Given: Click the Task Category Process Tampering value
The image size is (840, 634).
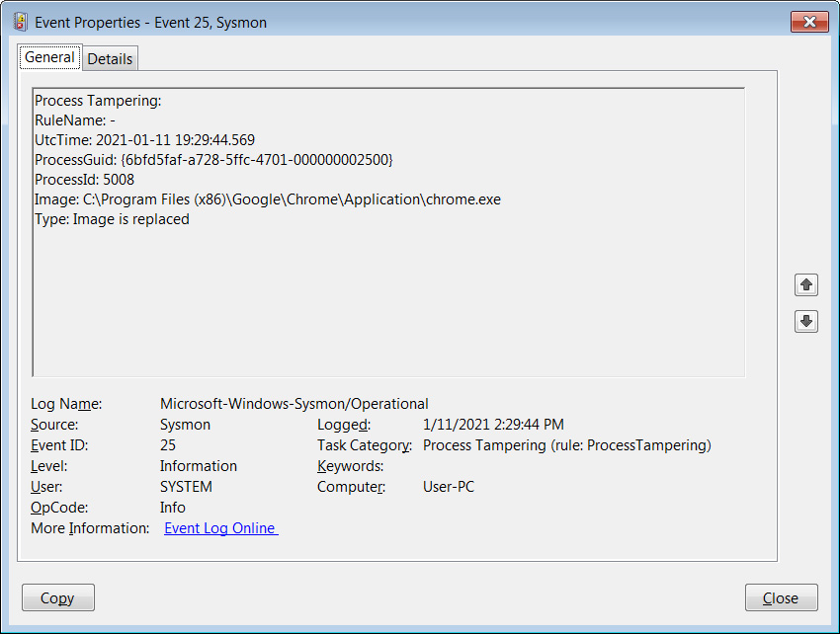Looking at the screenshot, I should click(x=567, y=445).
